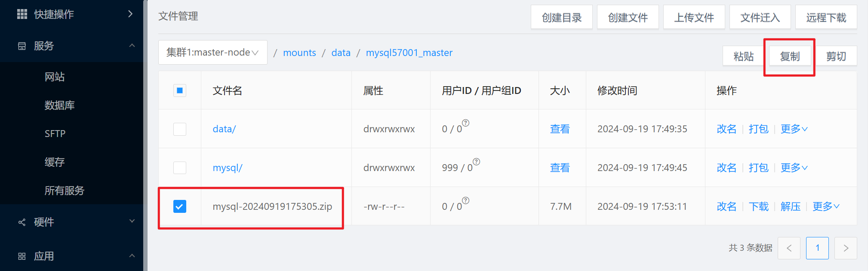Click help icon beside mysql/ user ID

[476, 162]
